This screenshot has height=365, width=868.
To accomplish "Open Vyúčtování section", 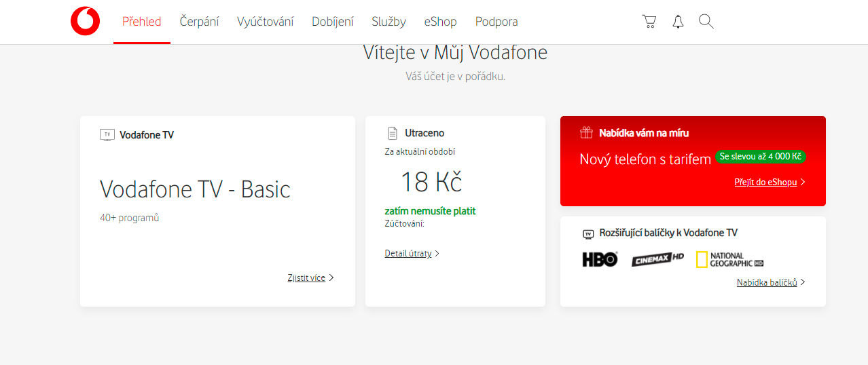I will pos(266,22).
